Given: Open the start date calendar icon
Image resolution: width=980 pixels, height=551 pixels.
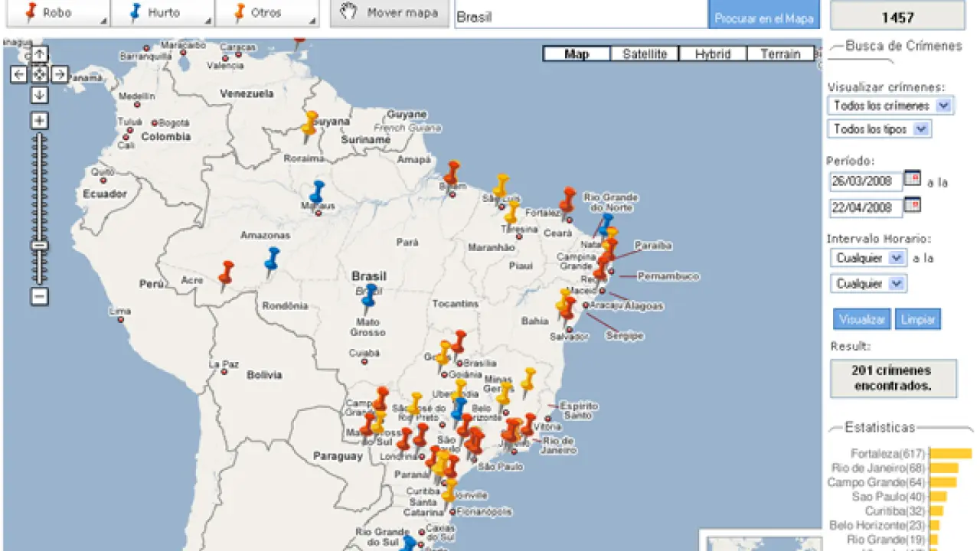Looking at the screenshot, I should click(912, 178).
